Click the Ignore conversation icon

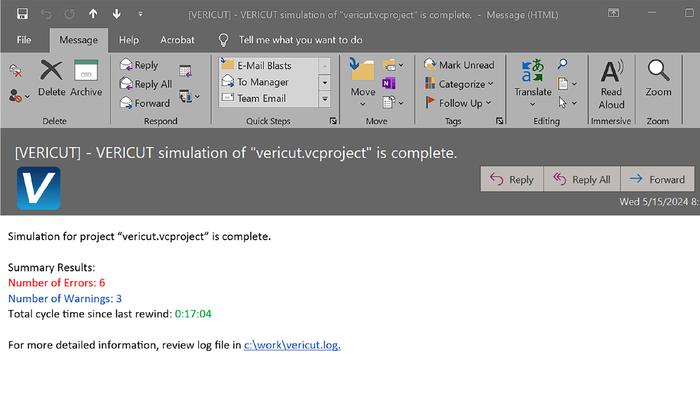click(x=16, y=71)
